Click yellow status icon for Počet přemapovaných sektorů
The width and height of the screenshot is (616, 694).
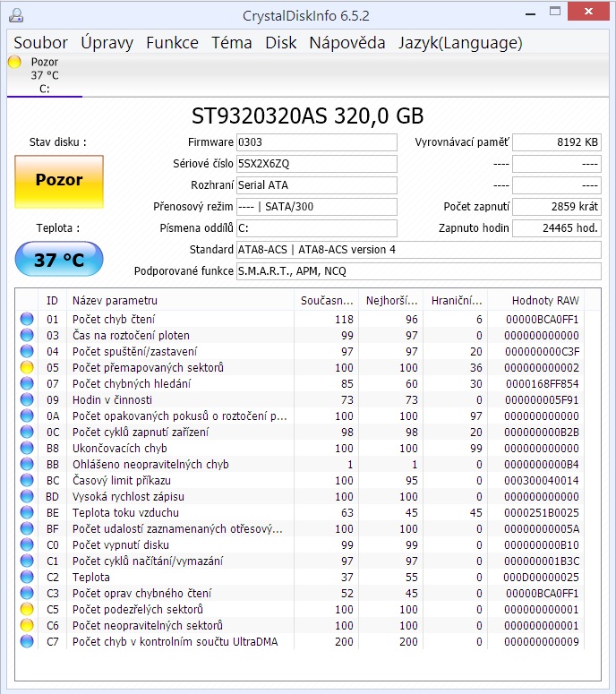tap(27, 367)
